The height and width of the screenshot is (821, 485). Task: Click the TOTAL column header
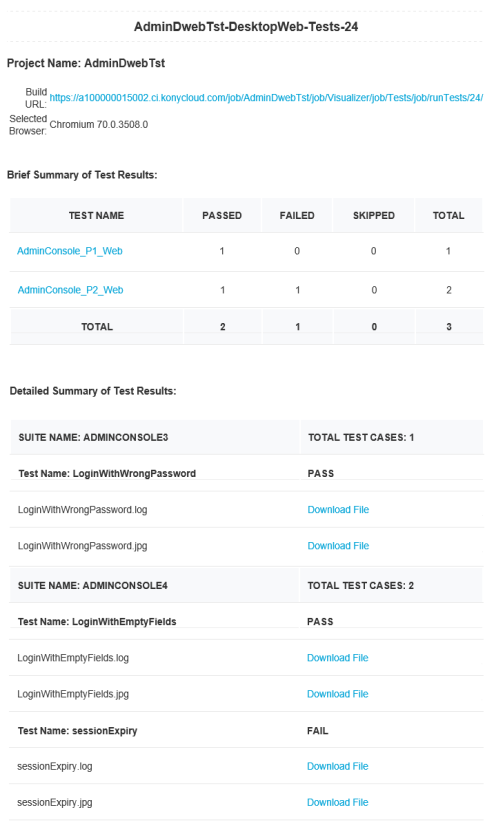(448, 216)
